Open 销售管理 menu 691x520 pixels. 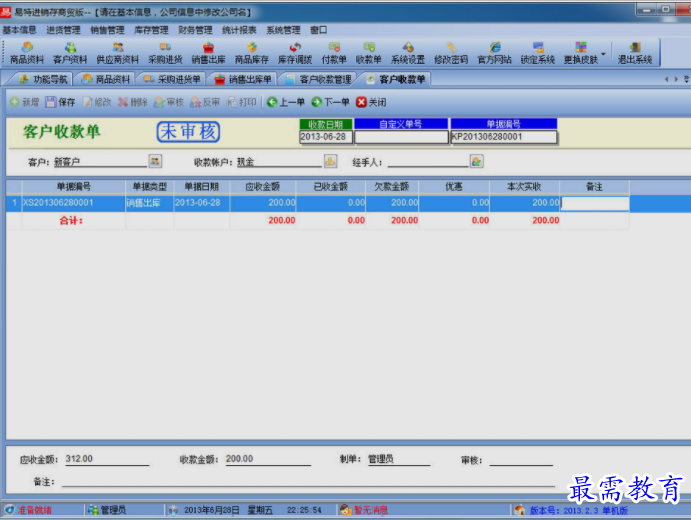coord(108,30)
